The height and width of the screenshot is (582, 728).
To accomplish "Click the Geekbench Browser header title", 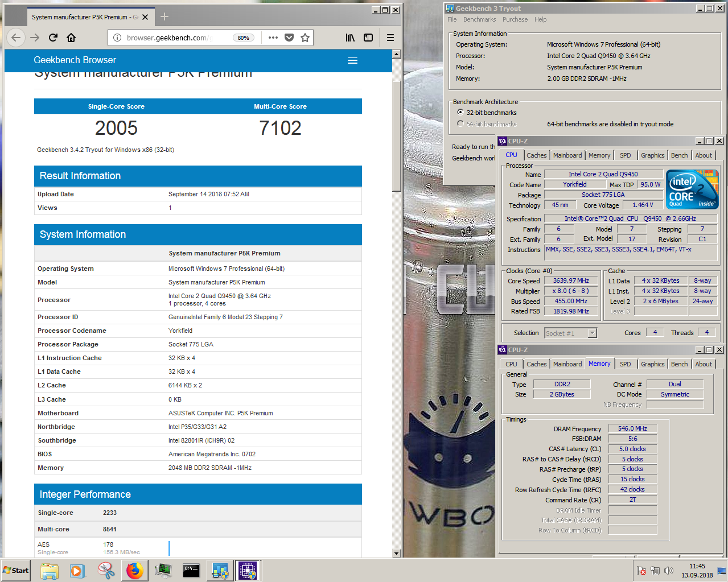I will [75, 60].
